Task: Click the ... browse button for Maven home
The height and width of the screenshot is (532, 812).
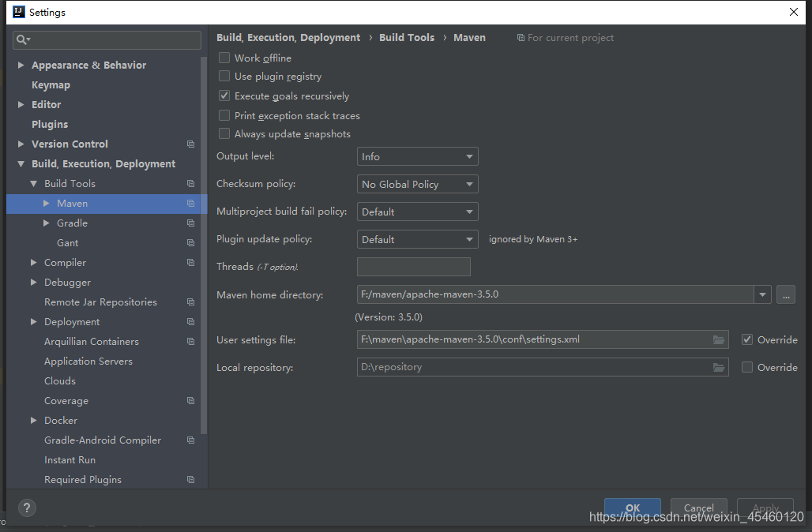Action: click(x=786, y=295)
